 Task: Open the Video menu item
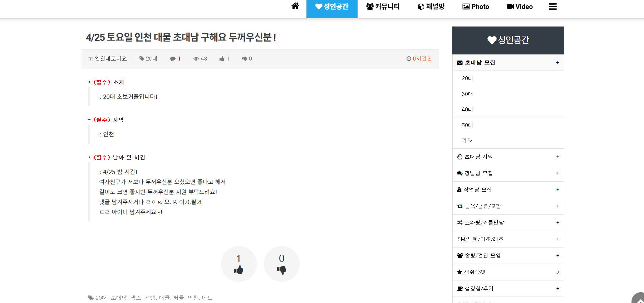click(520, 7)
